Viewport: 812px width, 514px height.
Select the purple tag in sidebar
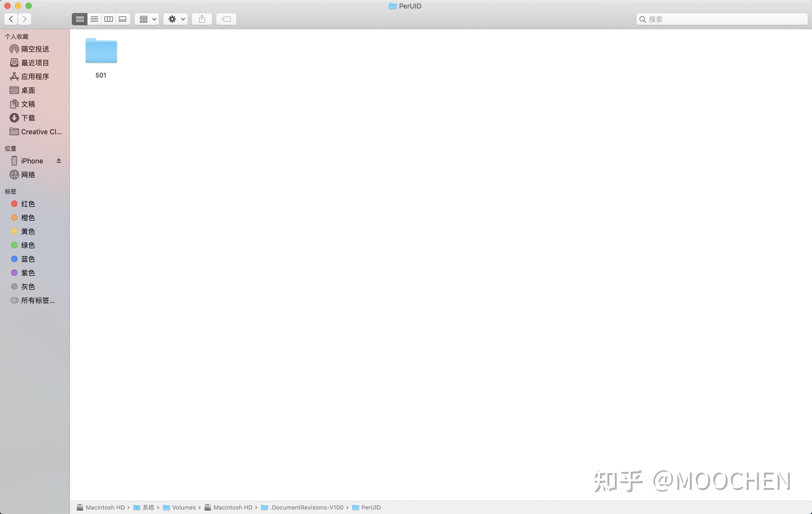(28, 273)
